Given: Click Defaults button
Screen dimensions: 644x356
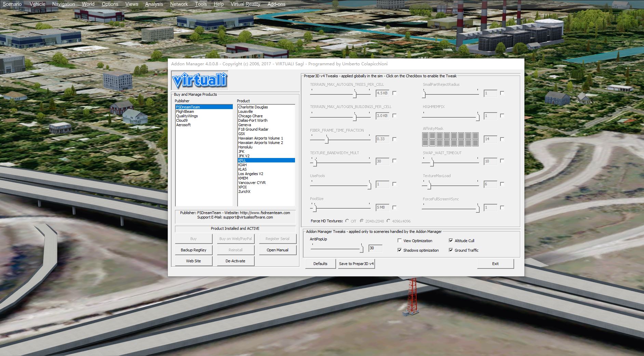Looking at the screenshot, I should click(320, 264).
